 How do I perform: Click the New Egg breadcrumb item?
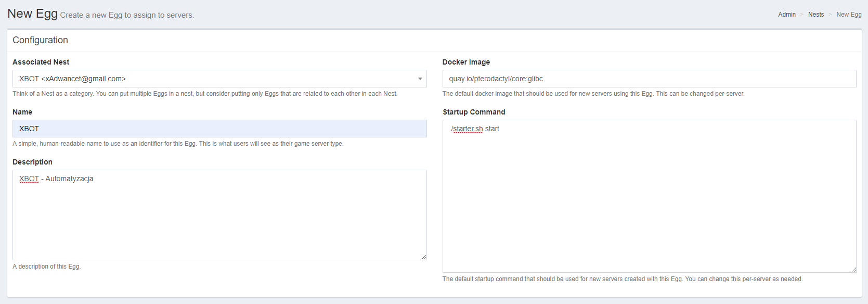click(x=848, y=15)
